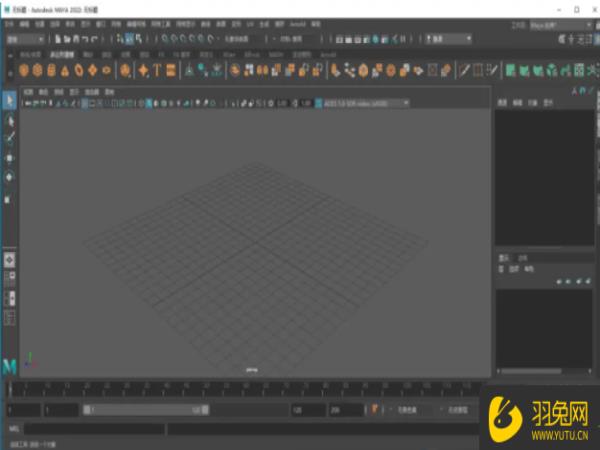Click the MEL command line input field
Viewport: 600px width, 450px height.
tap(95, 428)
